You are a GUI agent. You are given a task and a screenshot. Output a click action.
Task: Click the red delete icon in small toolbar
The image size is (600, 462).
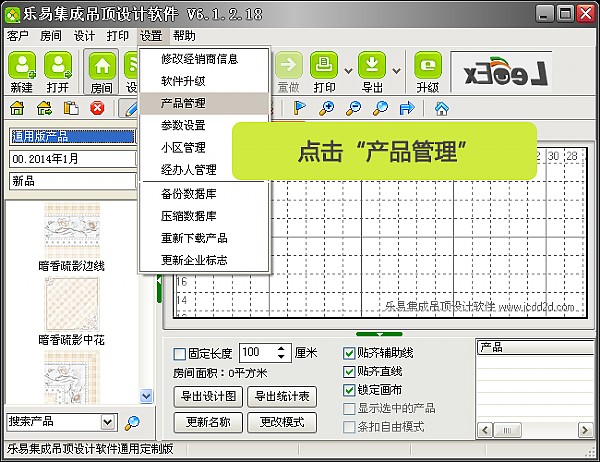point(97,108)
